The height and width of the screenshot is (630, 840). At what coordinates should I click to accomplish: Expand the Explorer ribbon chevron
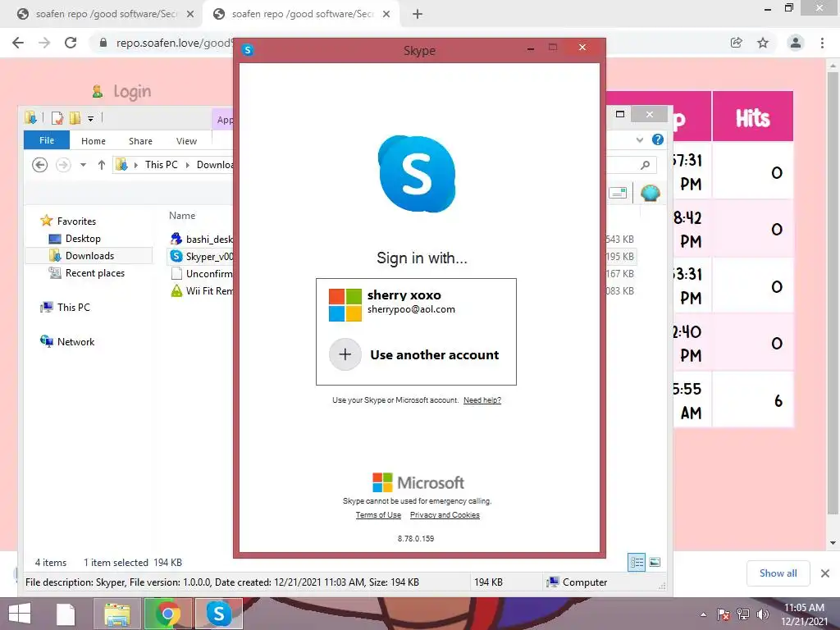click(x=640, y=139)
